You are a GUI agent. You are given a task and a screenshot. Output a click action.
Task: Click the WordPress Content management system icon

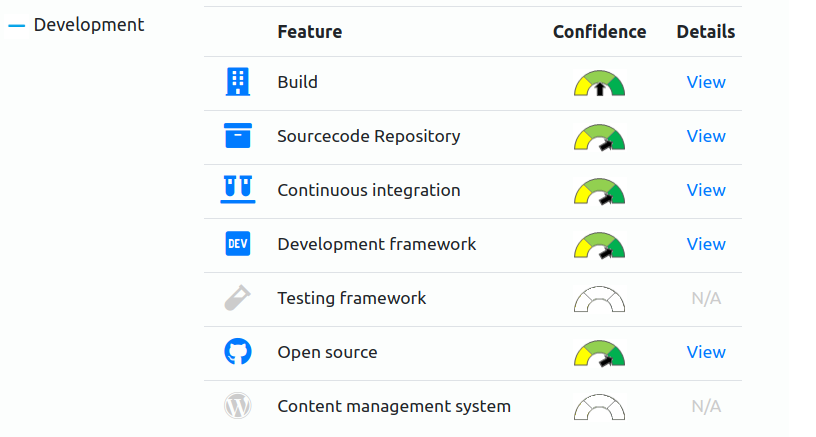pos(238,406)
